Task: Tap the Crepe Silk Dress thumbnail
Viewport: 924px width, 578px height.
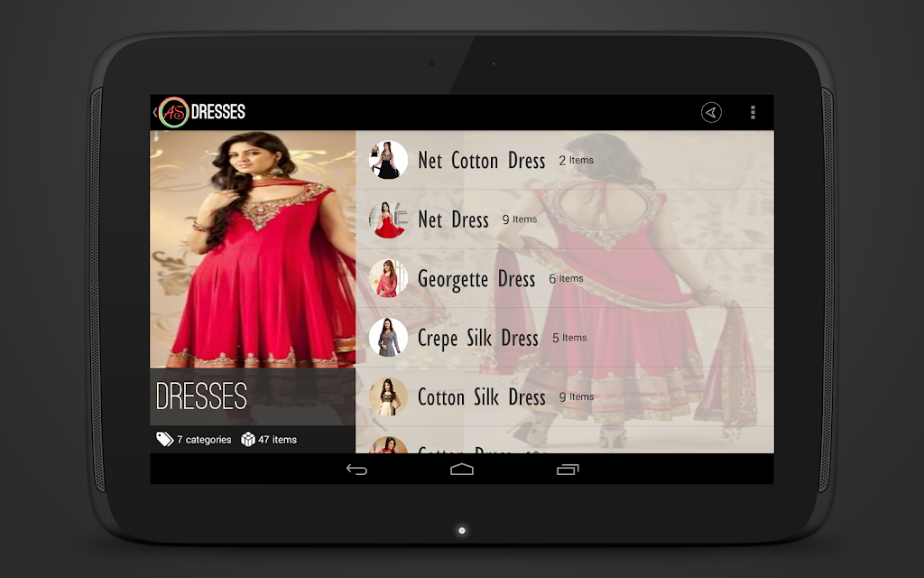Action: click(388, 338)
